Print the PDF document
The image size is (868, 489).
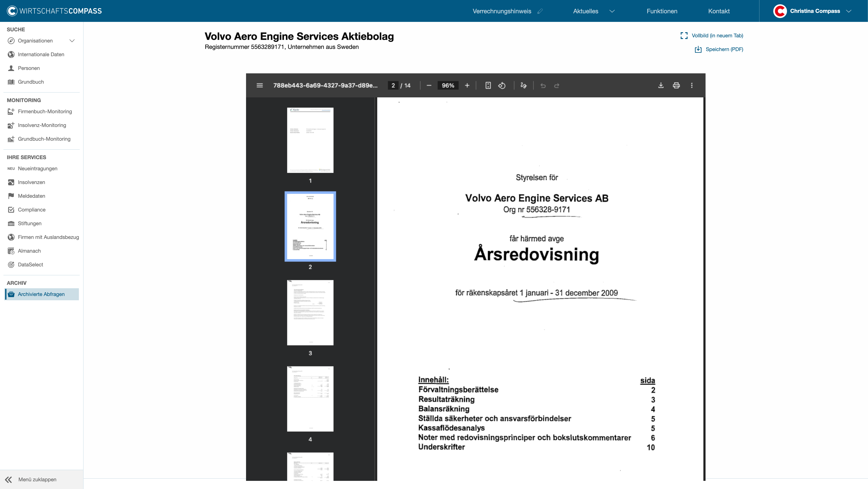676,85
